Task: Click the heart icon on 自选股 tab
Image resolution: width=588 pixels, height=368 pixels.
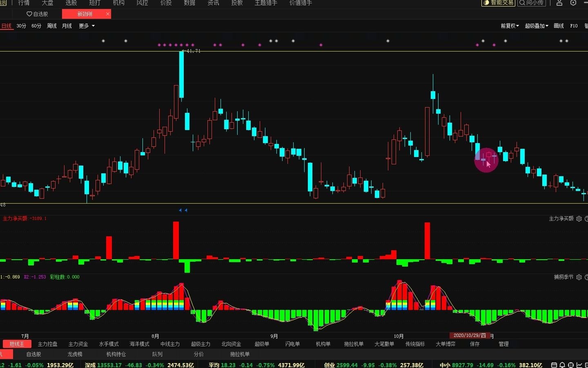Action: [x=29, y=14]
